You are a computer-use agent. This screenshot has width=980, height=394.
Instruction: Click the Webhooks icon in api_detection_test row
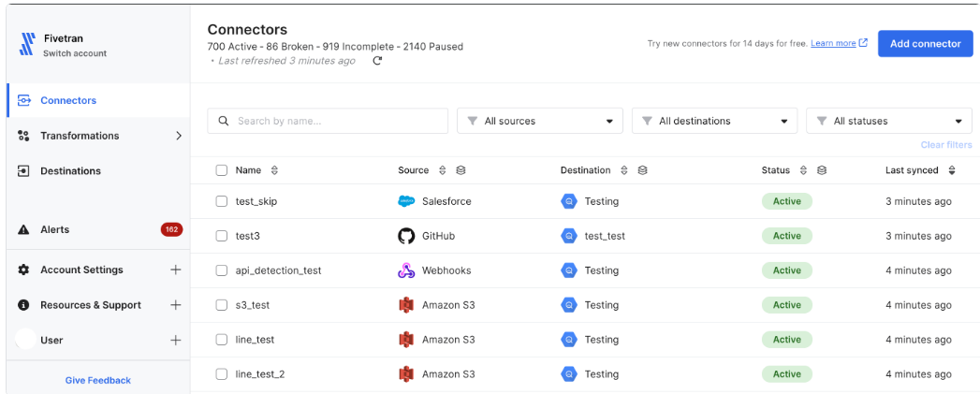406,270
